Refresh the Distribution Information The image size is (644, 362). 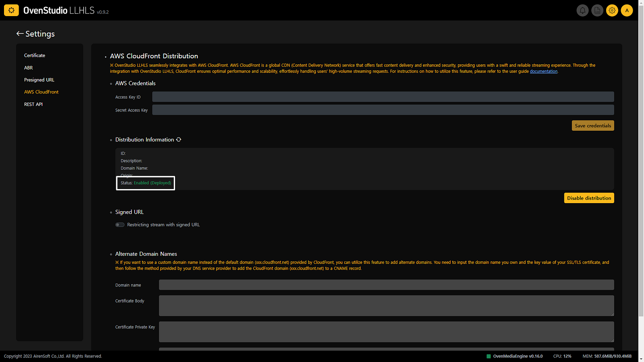179,140
